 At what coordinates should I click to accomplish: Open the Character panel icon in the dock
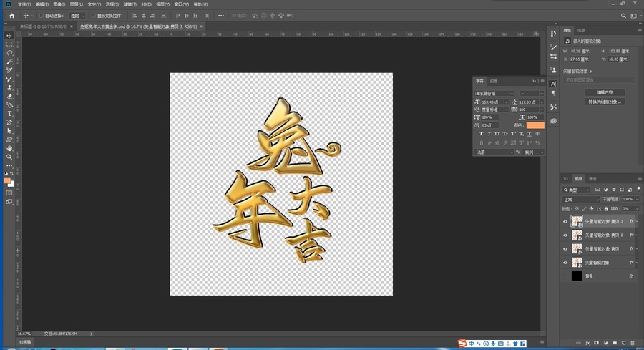point(553,84)
